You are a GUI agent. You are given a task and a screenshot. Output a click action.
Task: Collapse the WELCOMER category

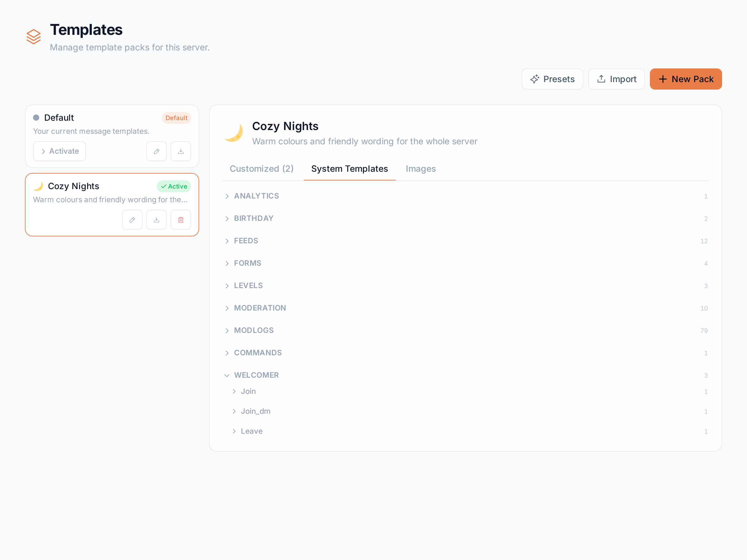click(x=465, y=376)
